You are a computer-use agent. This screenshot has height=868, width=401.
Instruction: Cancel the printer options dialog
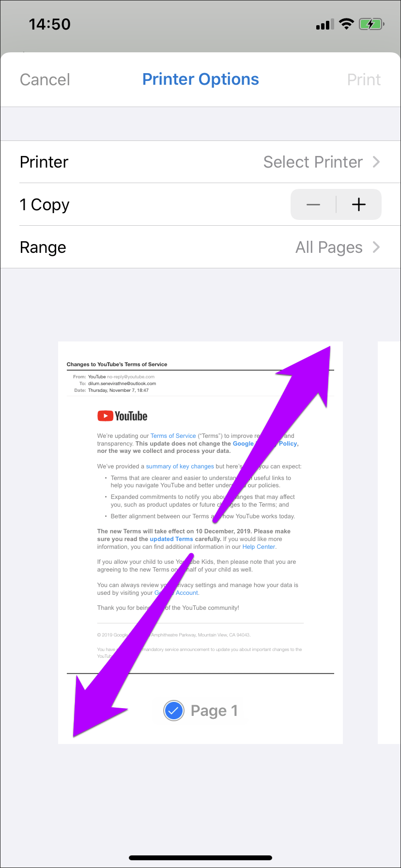coord(45,79)
